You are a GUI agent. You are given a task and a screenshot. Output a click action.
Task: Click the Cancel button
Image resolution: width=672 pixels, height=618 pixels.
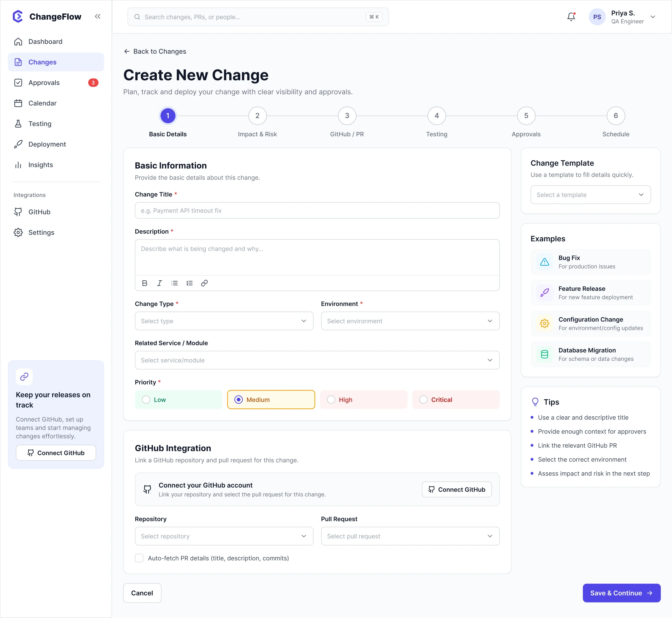tap(142, 593)
